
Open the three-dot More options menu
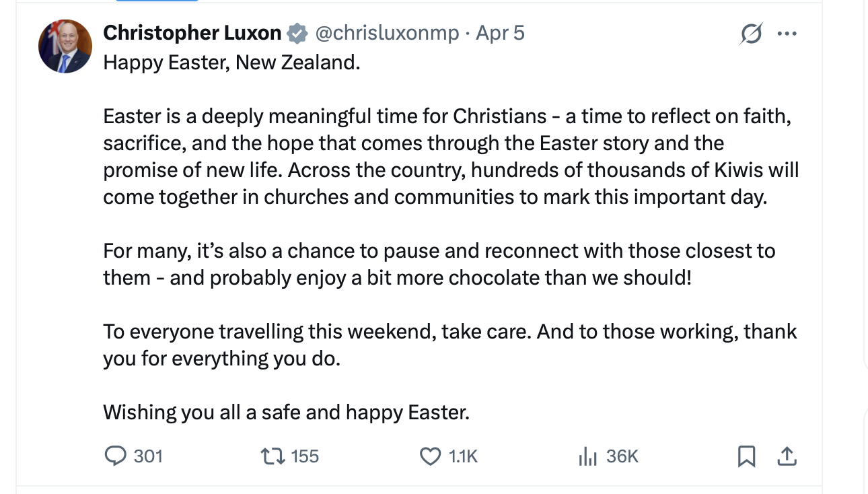pyautogui.click(x=786, y=34)
